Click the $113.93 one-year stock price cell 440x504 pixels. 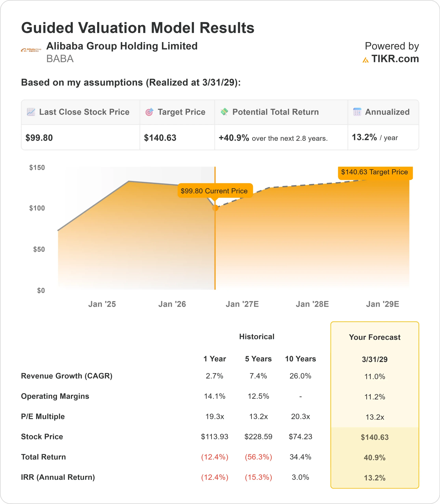click(215, 437)
